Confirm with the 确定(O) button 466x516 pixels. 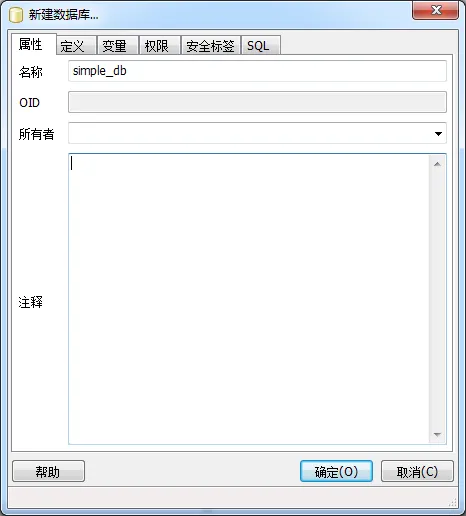336,471
